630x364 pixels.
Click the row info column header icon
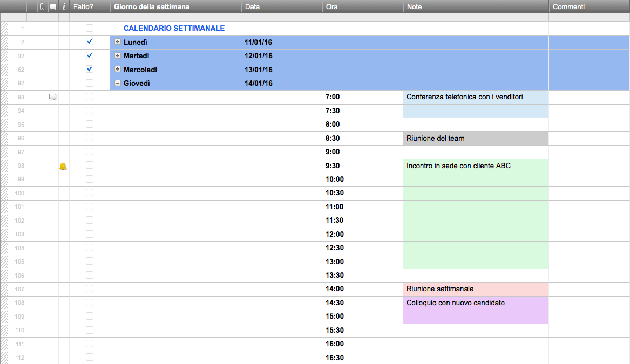[x=64, y=7]
